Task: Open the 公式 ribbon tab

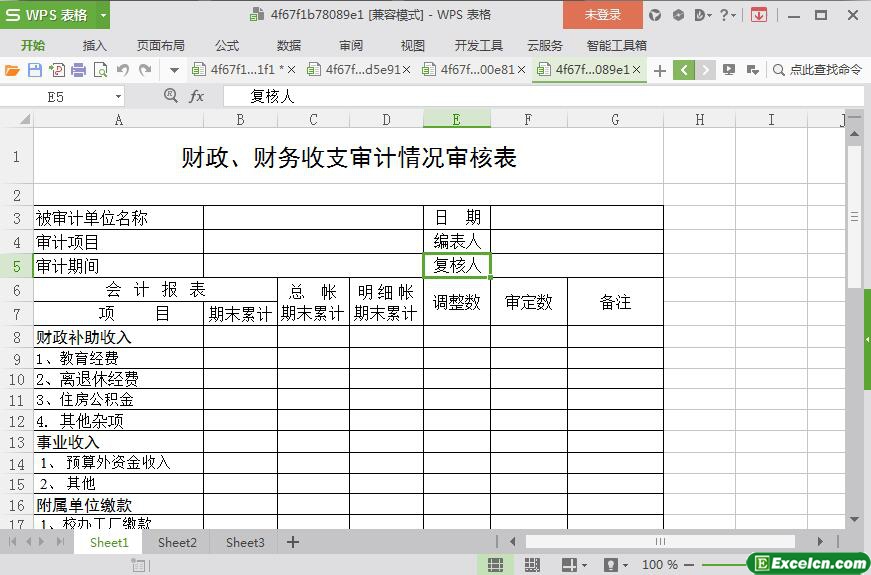Action: (227, 45)
